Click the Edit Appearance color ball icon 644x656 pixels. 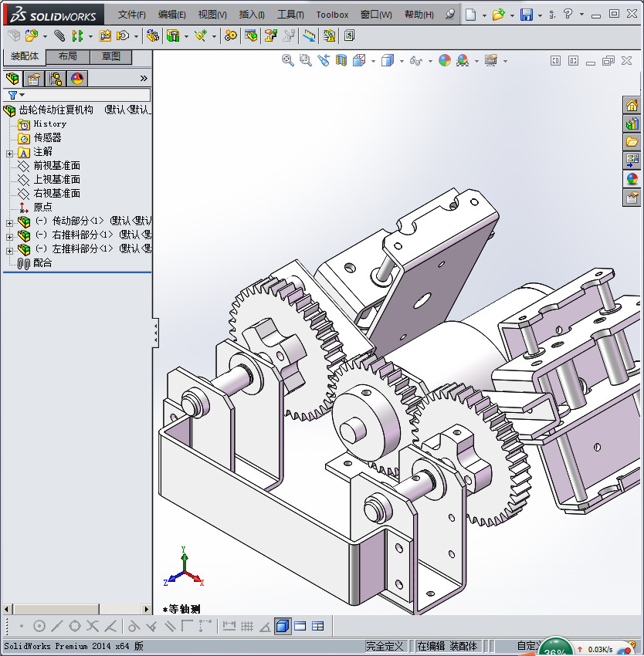click(x=445, y=61)
